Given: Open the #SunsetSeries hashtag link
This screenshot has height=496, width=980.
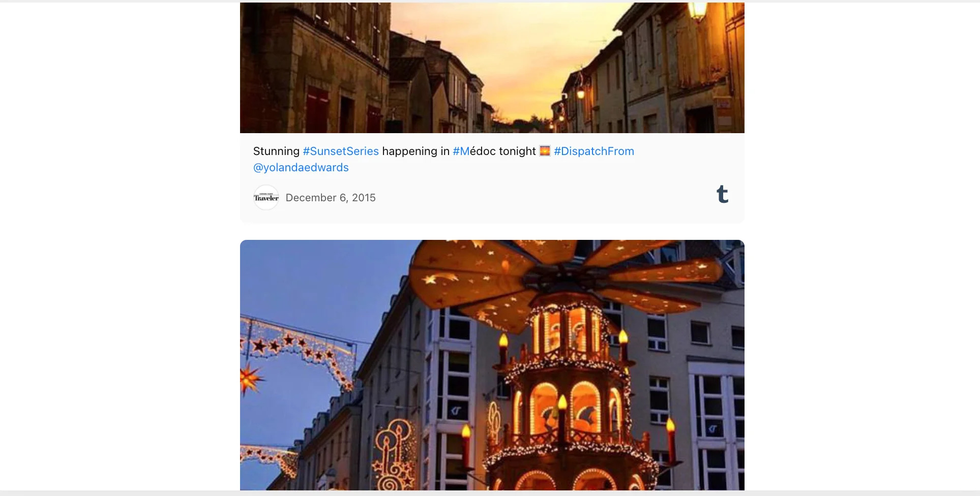Looking at the screenshot, I should [341, 151].
